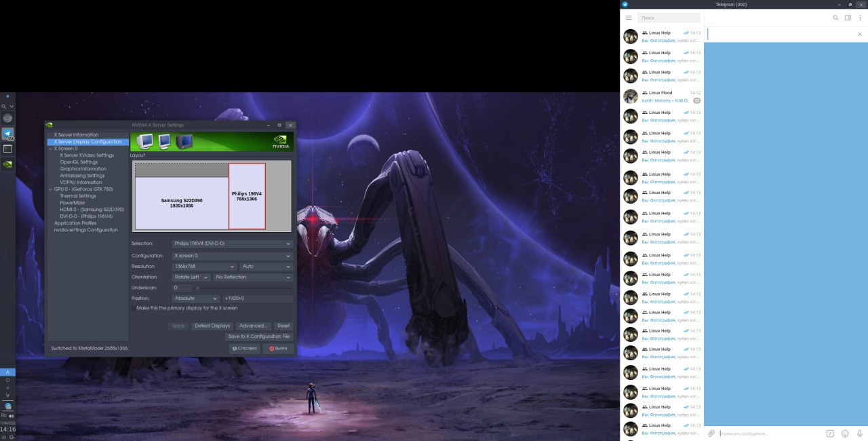Open the bot commands slash icon
Viewport: 868px width, 441px height.
[x=830, y=433]
